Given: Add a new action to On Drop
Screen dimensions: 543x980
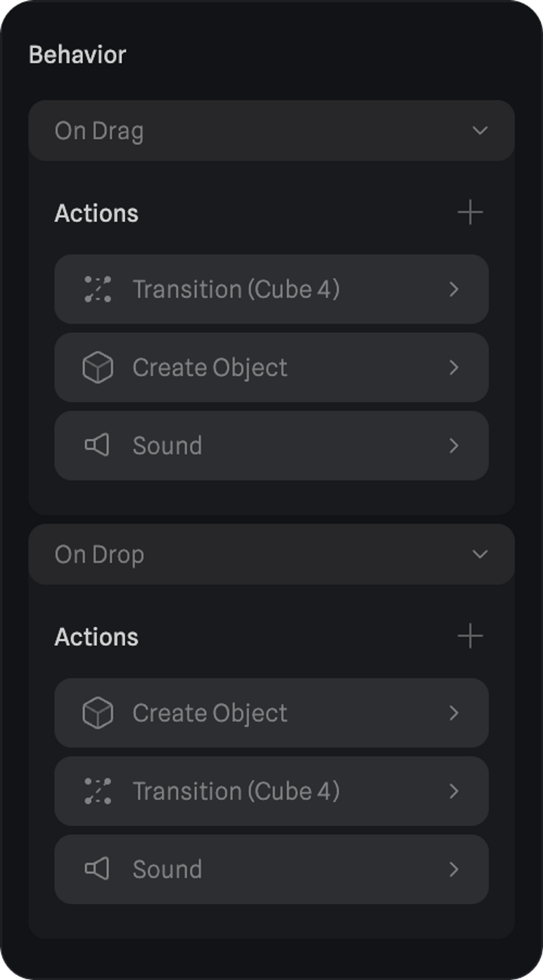Looking at the screenshot, I should point(470,636).
